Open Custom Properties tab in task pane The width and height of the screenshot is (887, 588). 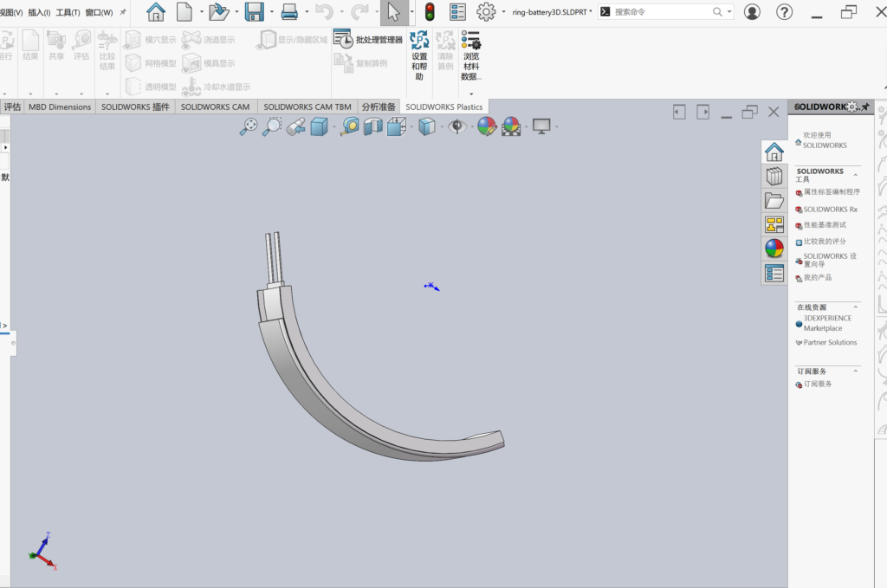774,274
